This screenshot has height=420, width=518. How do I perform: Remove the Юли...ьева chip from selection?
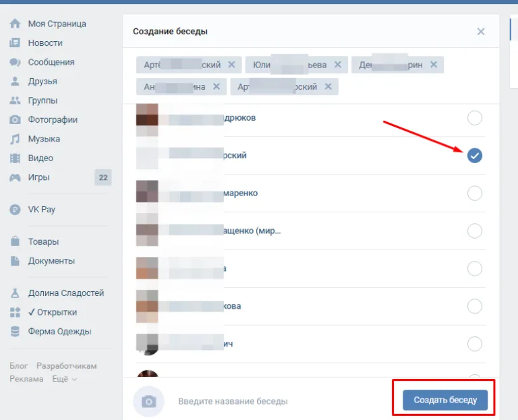(338, 65)
